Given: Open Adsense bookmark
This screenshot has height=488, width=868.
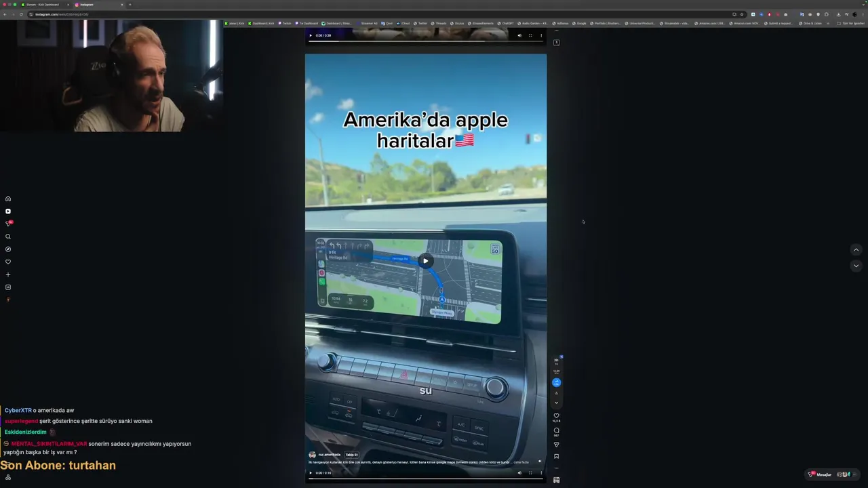Looking at the screenshot, I should coord(559,23).
